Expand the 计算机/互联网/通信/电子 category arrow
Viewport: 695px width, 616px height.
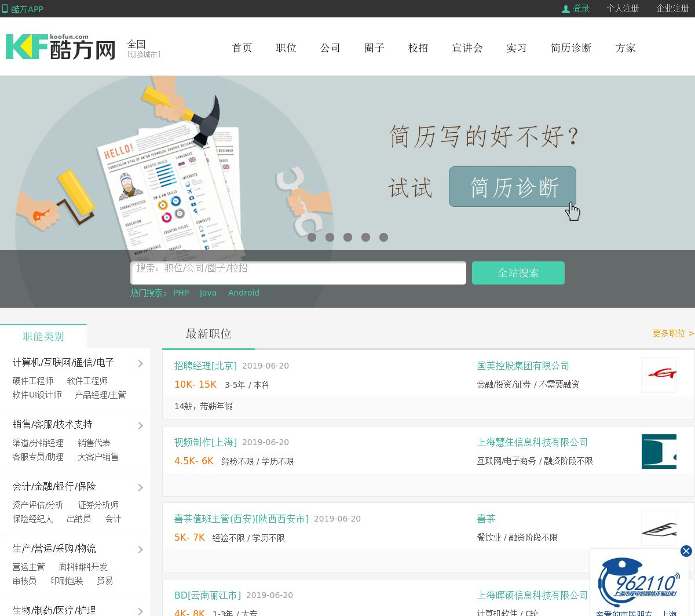tap(140, 364)
